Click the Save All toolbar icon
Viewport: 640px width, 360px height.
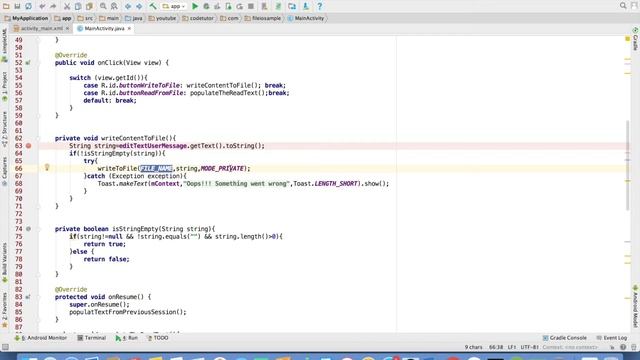17,6
